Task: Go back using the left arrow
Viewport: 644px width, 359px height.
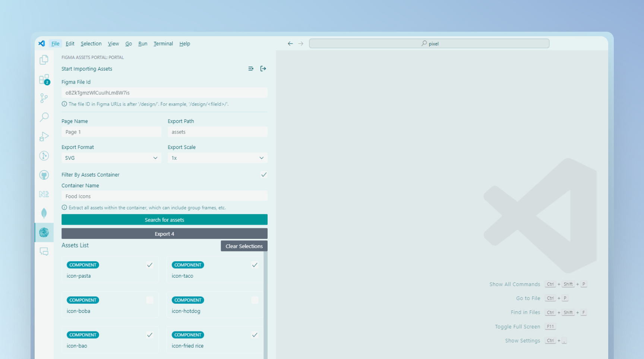Action: click(290, 44)
